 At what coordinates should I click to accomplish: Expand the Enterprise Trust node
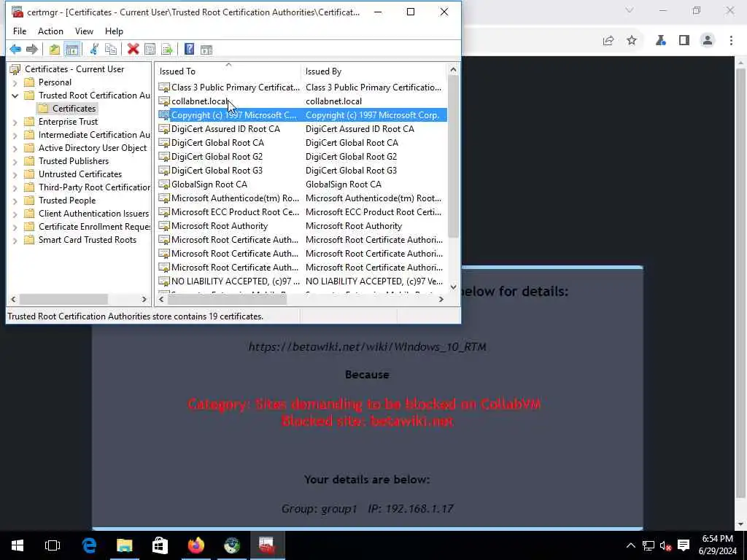click(x=15, y=122)
